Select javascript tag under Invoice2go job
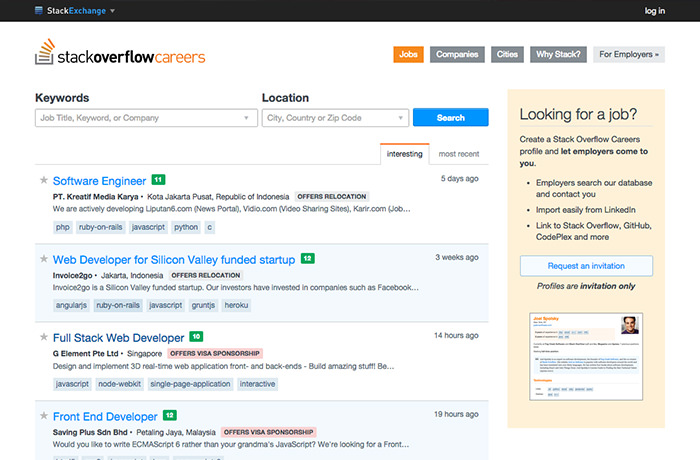700x460 pixels. tap(166, 305)
